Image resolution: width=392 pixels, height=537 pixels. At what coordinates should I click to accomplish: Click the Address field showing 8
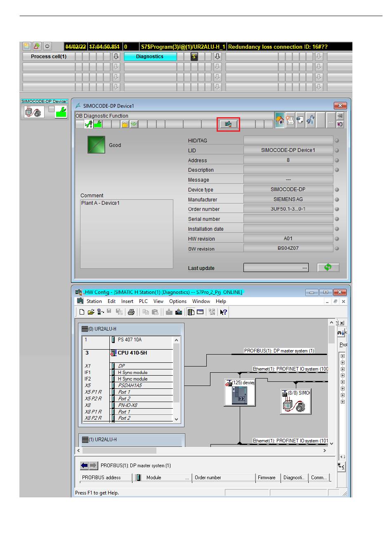[288, 160]
